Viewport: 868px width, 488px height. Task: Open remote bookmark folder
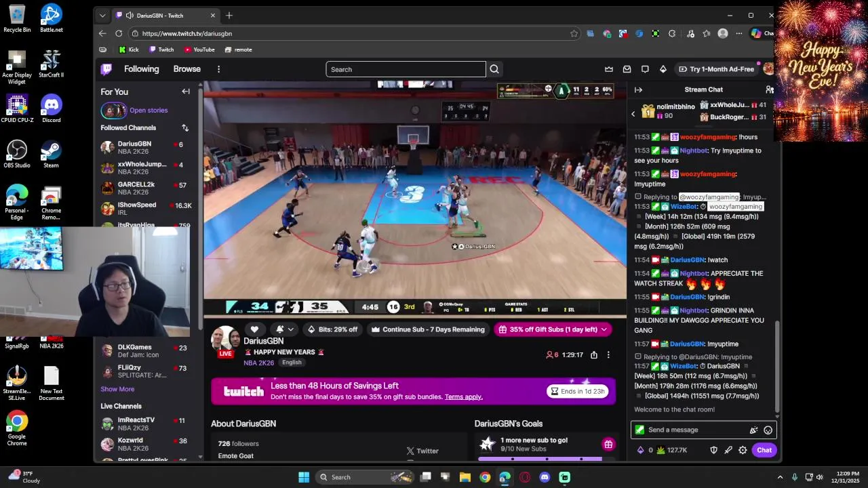pos(238,49)
